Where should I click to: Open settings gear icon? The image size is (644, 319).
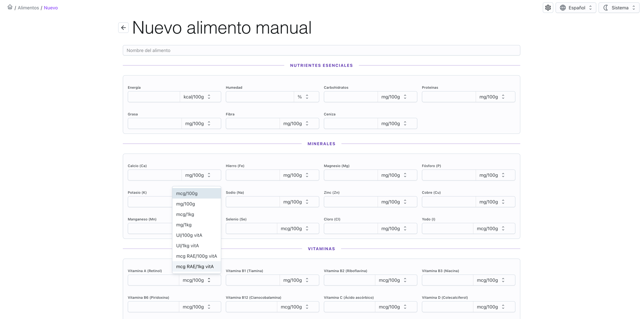[x=548, y=8]
